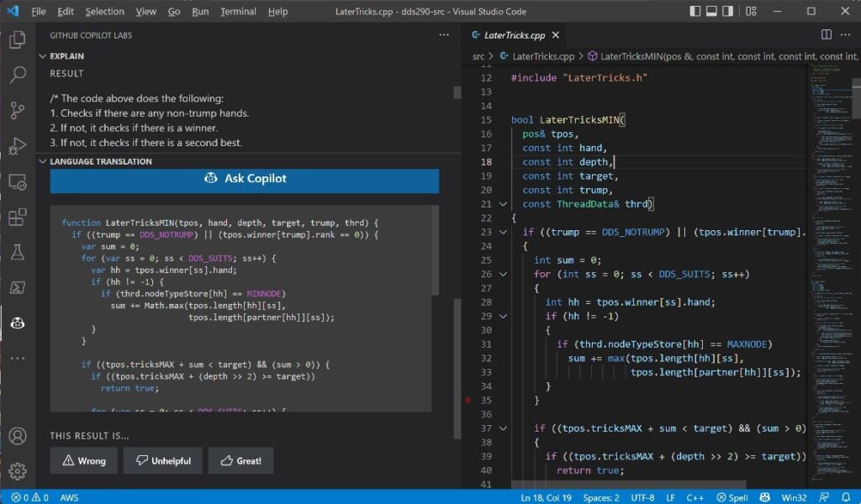Image resolution: width=861 pixels, height=504 pixels.
Task: Click the Copilot icon in status bar
Action: 765,497
